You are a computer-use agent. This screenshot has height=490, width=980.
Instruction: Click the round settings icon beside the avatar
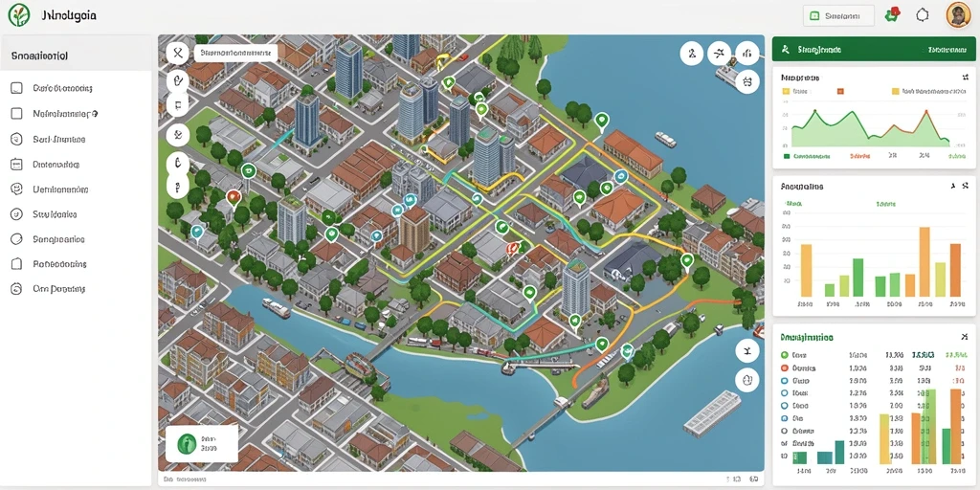coord(923,15)
